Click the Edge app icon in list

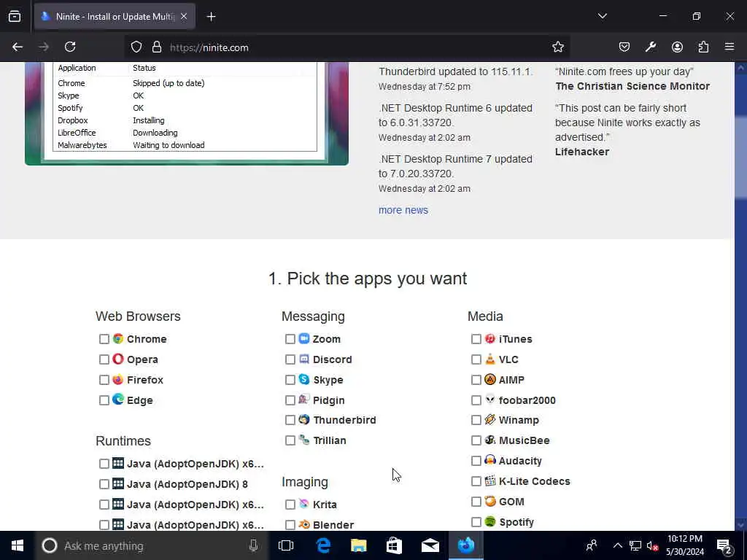[118, 400]
